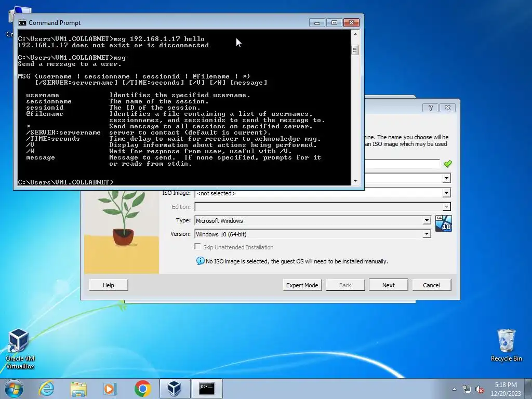Click the Command Prompt prompt line
532x399 pixels.
point(65,182)
